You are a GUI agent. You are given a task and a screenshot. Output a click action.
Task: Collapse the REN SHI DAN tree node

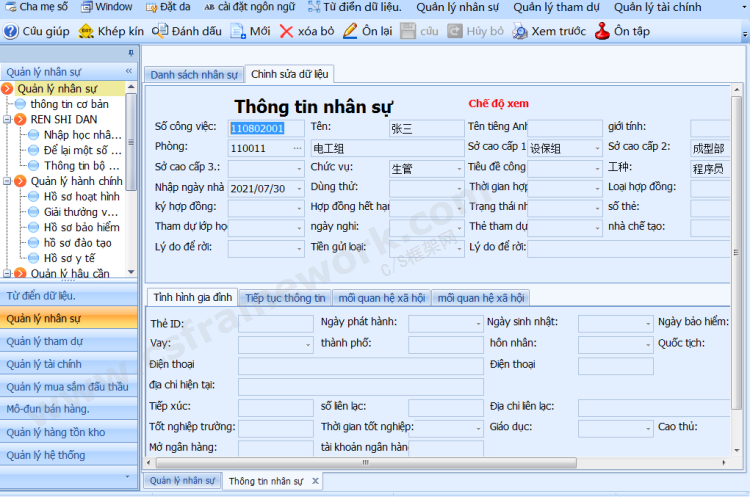coord(8,119)
